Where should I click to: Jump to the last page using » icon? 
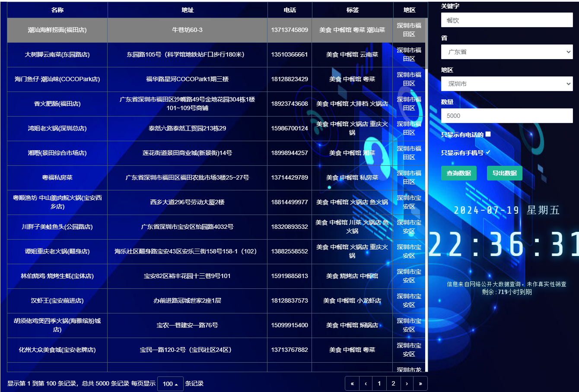tap(420, 383)
